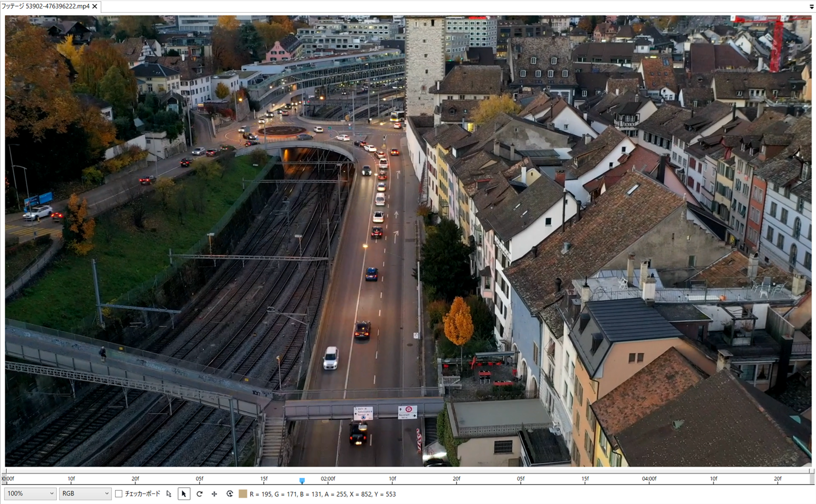Click the white car in the video preview
The width and height of the screenshot is (816, 504).
click(x=330, y=358)
